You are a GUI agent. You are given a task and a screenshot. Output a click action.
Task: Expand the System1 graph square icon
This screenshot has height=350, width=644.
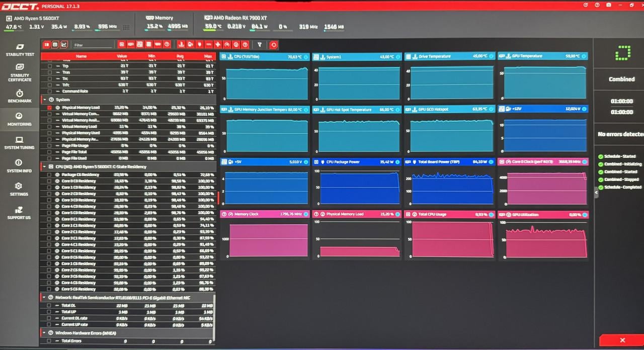coord(316,57)
